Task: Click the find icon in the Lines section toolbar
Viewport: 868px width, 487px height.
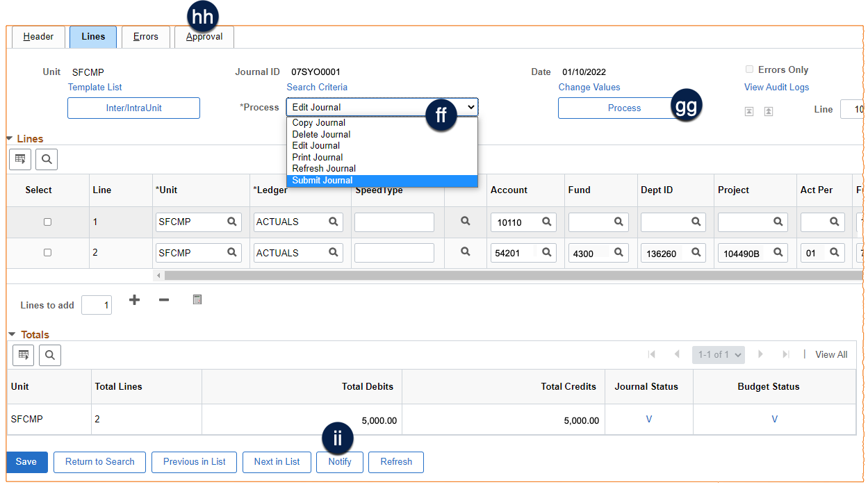Action: pos(46,159)
